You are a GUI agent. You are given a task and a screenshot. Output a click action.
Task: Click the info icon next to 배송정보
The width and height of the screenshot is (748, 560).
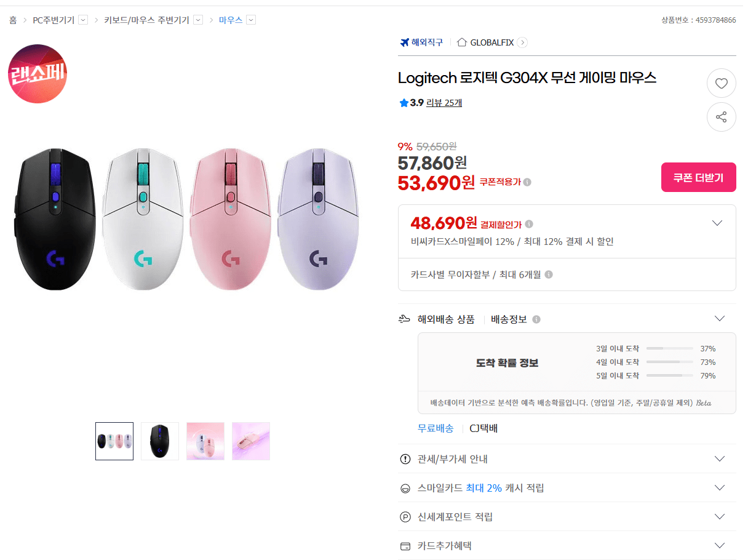pos(536,319)
